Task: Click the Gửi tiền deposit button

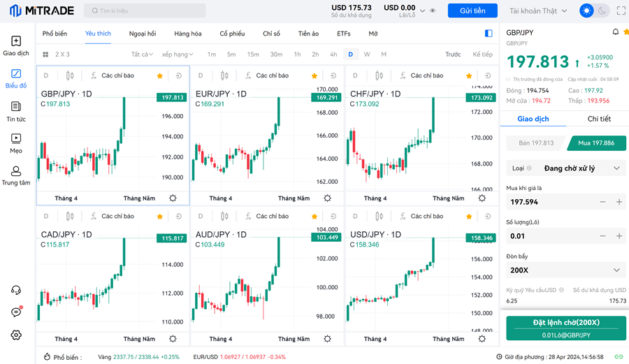Action: [x=472, y=11]
